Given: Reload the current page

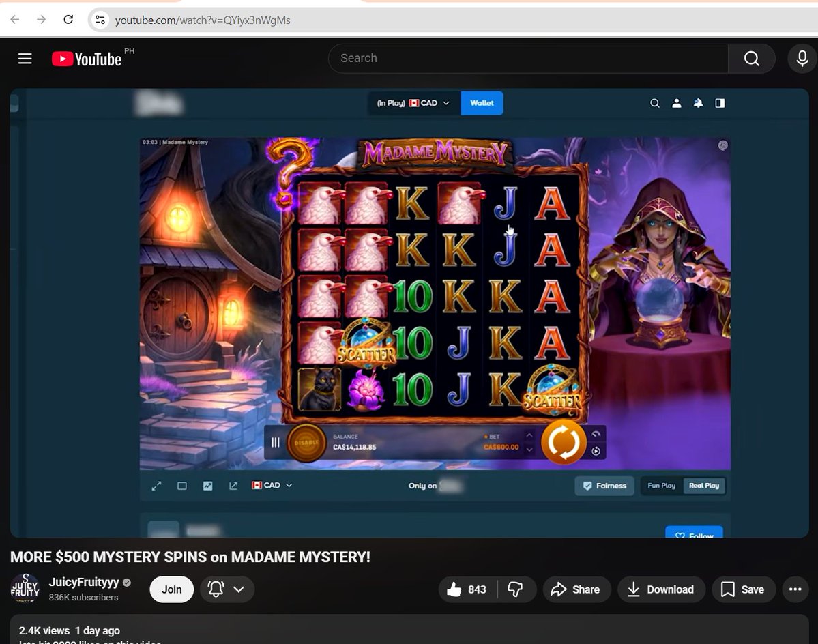Looking at the screenshot, I should [x=68, y=20].
